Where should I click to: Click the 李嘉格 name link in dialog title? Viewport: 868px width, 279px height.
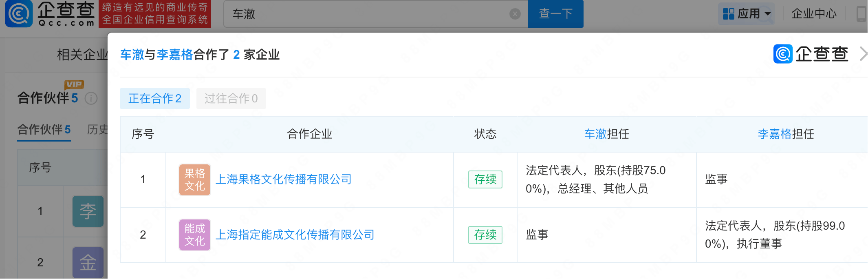pos(175,54)
